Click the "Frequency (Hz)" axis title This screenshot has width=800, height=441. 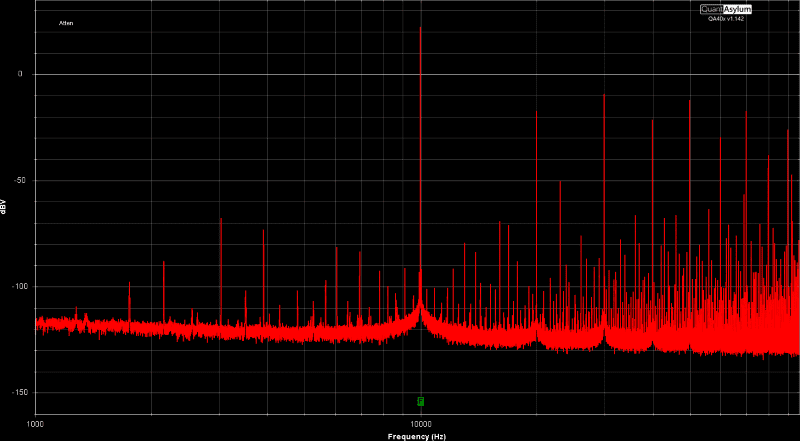[x=416, y=437]
